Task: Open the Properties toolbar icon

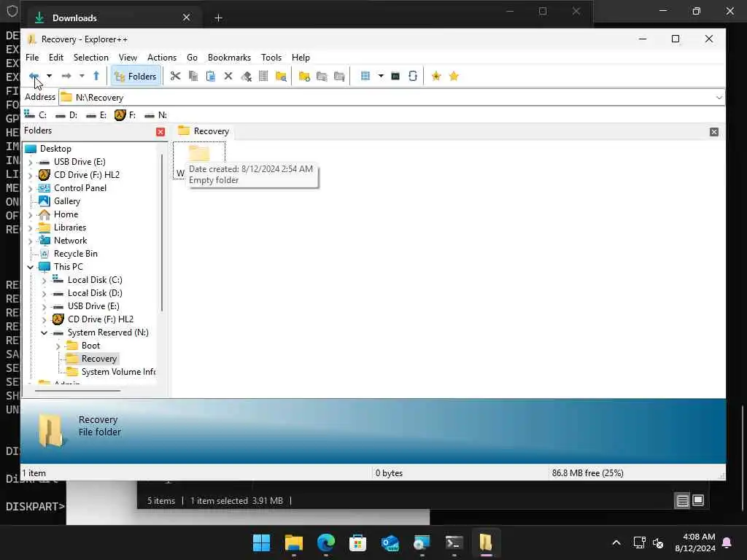Action: pos(263,76)
